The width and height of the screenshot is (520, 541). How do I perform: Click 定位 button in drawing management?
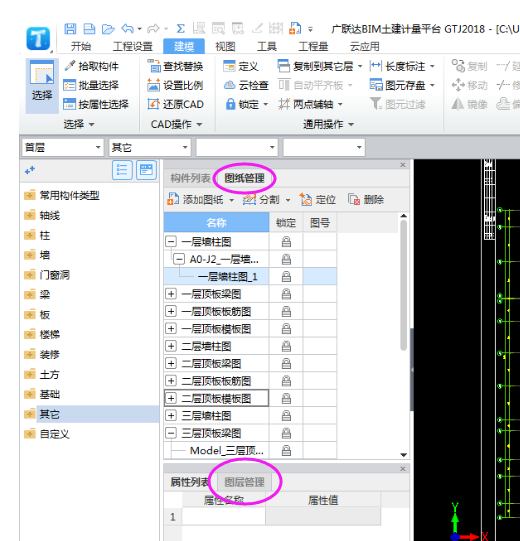tap(317, 199)
